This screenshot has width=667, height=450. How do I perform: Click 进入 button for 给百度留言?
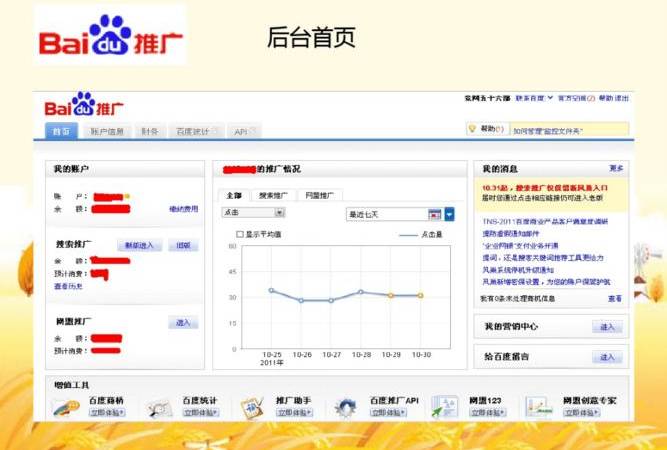607,357
